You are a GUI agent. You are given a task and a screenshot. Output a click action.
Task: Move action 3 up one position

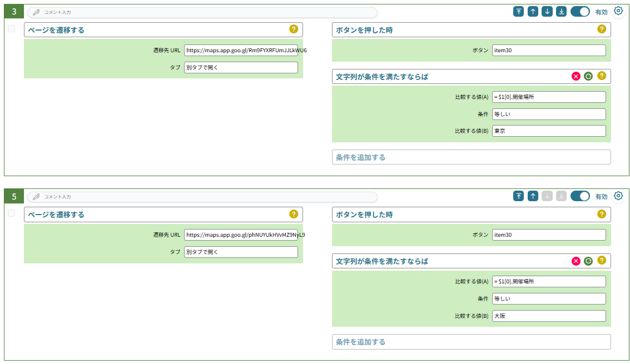coord(533,12)
